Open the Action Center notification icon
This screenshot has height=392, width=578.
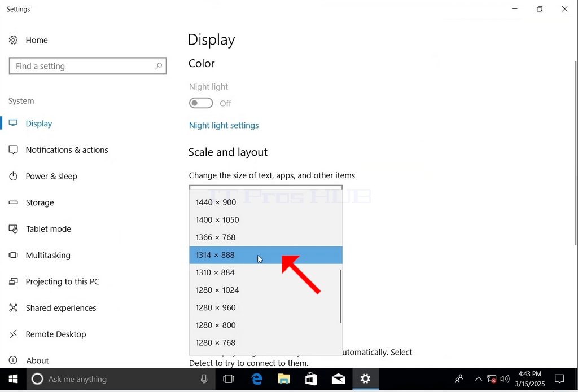559,378
